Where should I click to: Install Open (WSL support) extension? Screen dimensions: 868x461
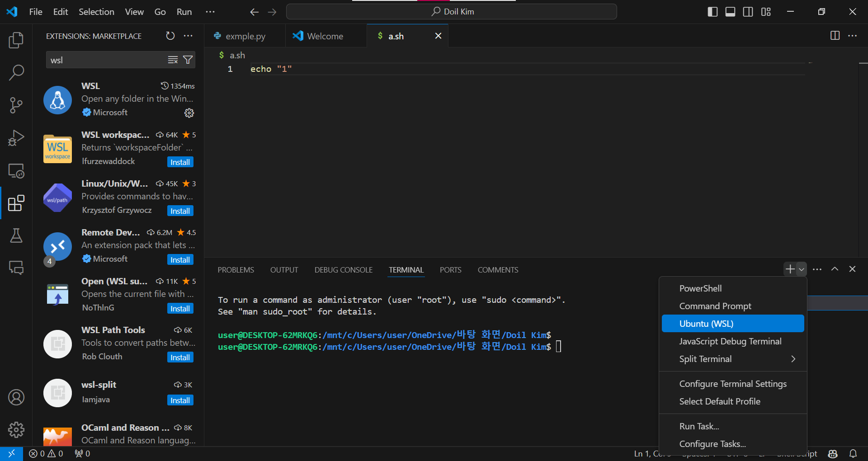click(x=180, y=309)
